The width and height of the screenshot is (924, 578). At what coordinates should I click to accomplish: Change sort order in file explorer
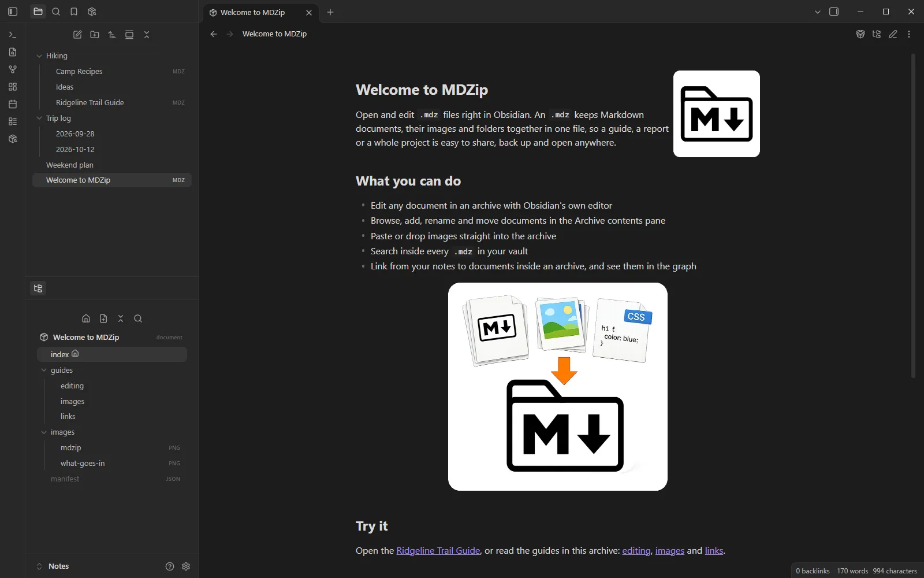click(112, 35)
